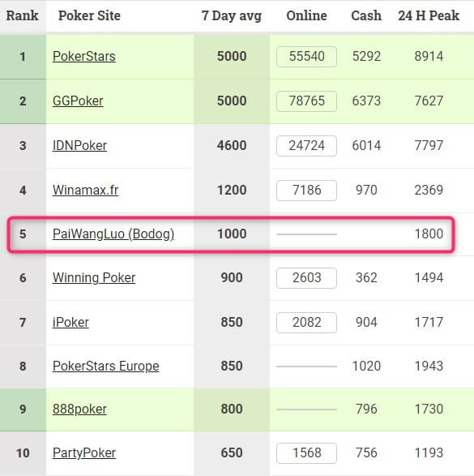
Task: Select the 78765 online count box
Action: (306, 101)
